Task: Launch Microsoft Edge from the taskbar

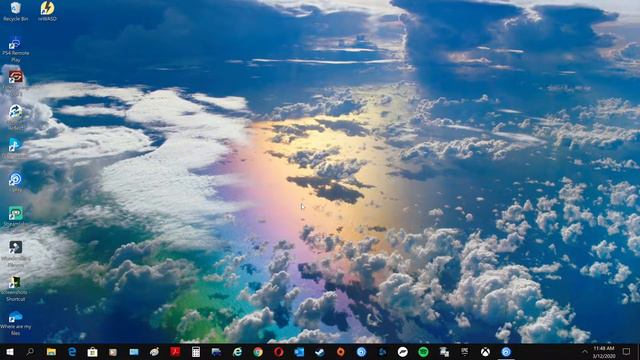Action: tap(72, 352)
